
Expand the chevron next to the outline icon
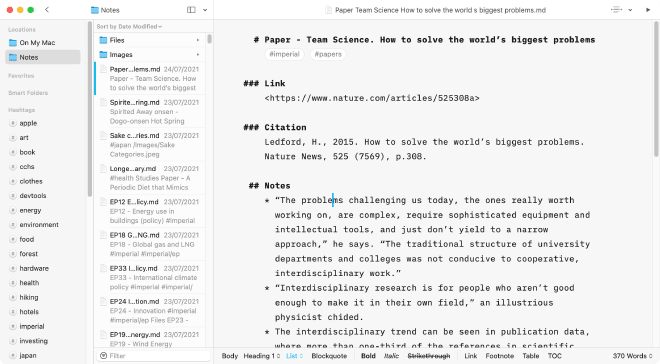point(630,10)
